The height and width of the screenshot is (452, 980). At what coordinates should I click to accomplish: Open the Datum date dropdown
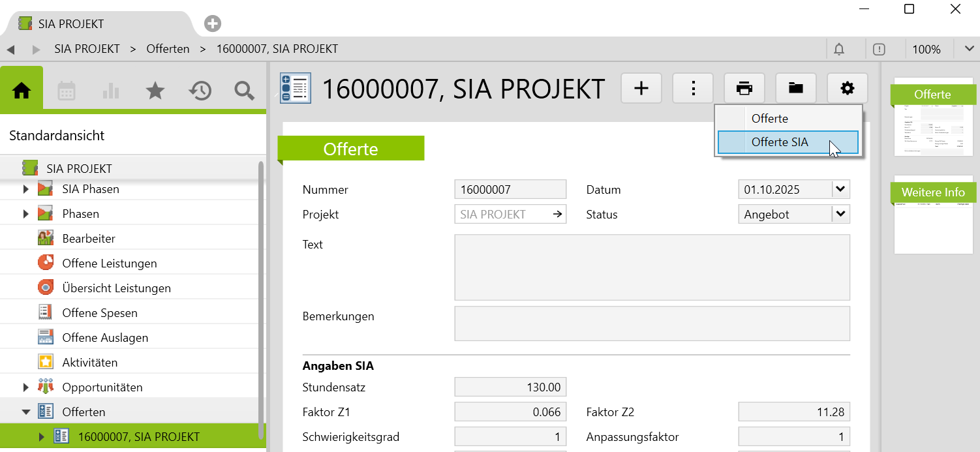[840, 190]
